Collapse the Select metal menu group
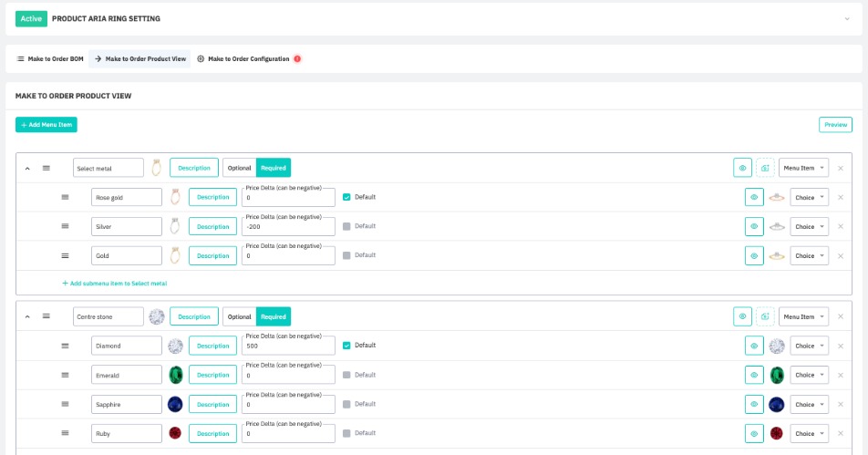 (27, 168)
